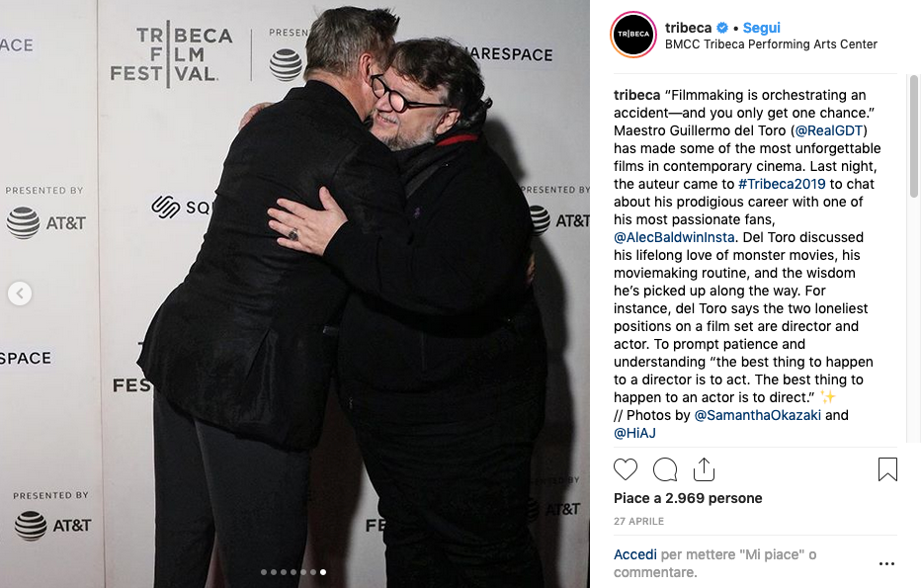Open the @HiAJ mention link
Viewport: 921px width, 588px height.
pyautogui.click(x=635, y=433)
